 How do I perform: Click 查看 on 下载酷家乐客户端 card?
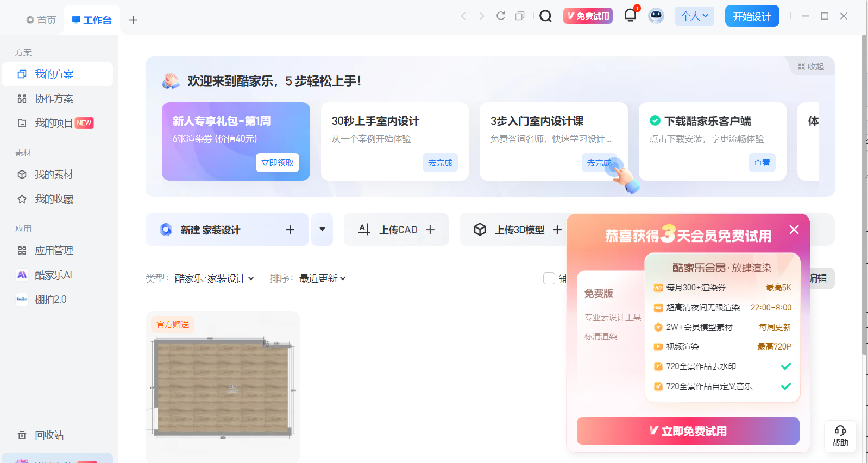point(762,162)
